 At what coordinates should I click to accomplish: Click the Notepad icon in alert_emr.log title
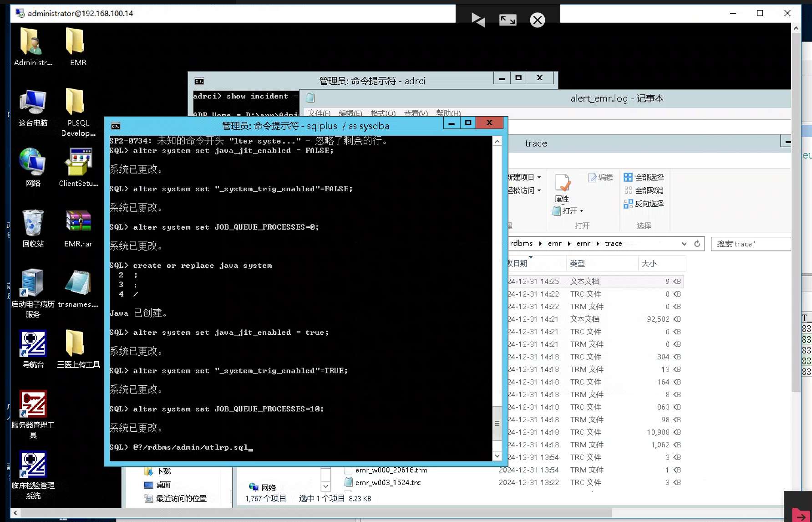click(310, 98)
